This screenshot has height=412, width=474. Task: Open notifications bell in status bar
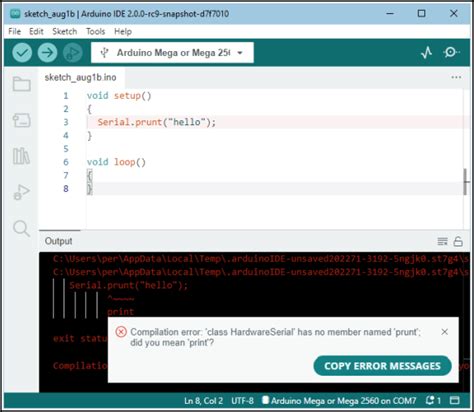pyautogui.click(x=433, y=400)
